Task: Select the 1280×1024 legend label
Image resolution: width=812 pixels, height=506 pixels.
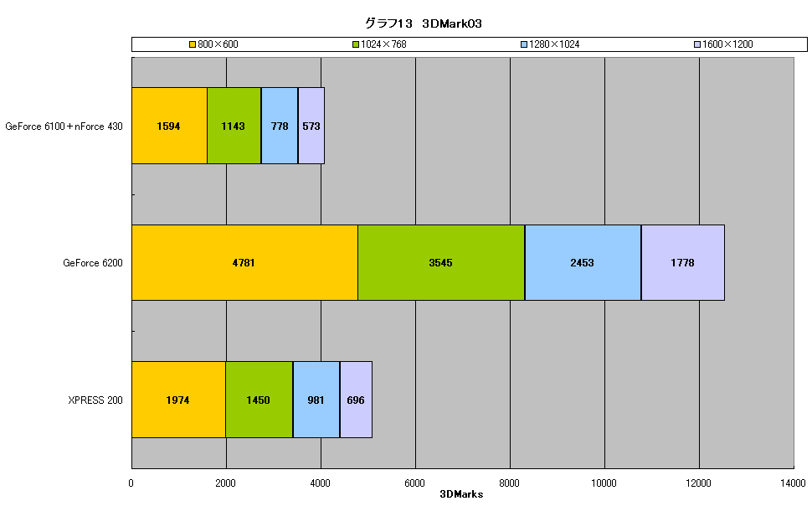Action: [x=554, y=44]
